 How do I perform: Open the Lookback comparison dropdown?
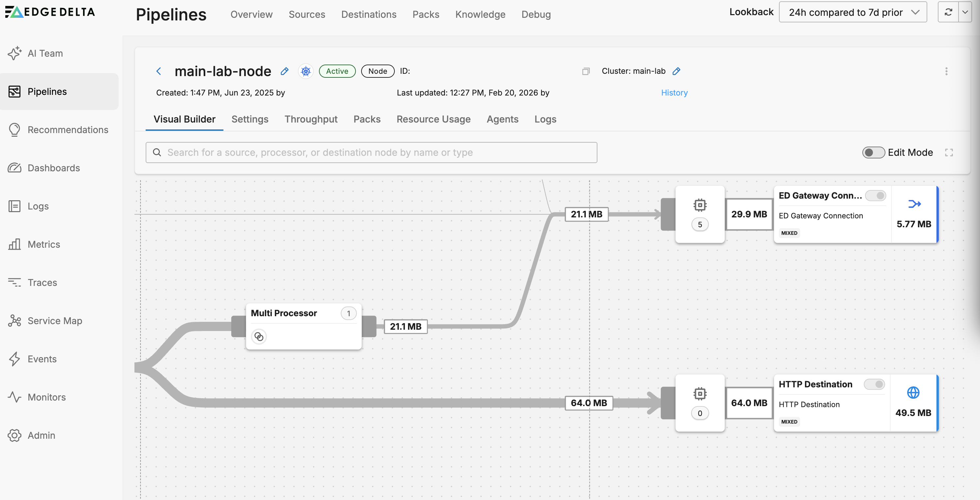852,12
